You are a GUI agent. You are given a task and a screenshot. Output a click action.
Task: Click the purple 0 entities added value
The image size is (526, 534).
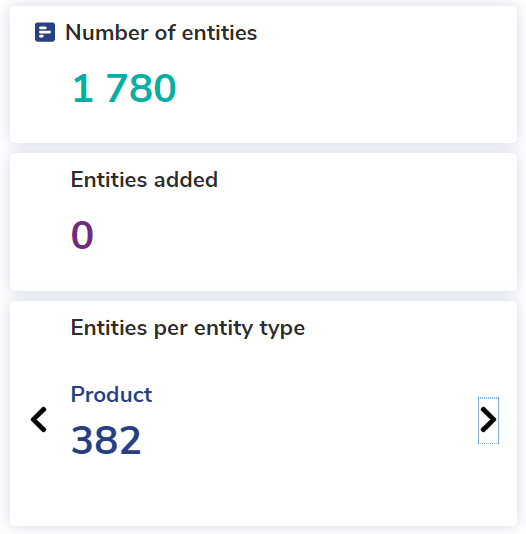[x=82, y=235]
